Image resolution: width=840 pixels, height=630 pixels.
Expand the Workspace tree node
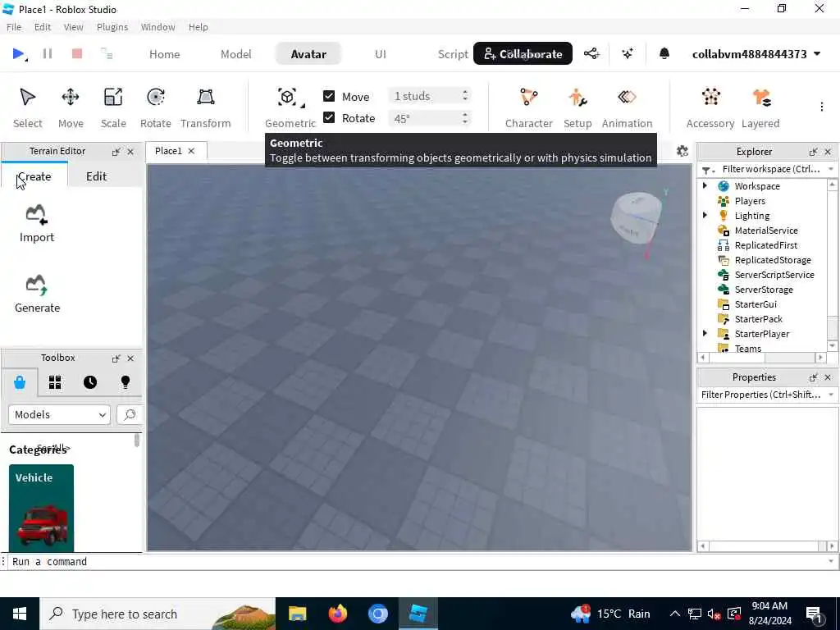point(705,185)
